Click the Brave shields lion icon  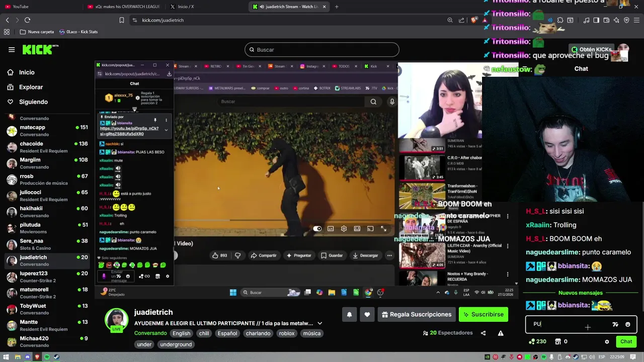click(x=474, y=20)
